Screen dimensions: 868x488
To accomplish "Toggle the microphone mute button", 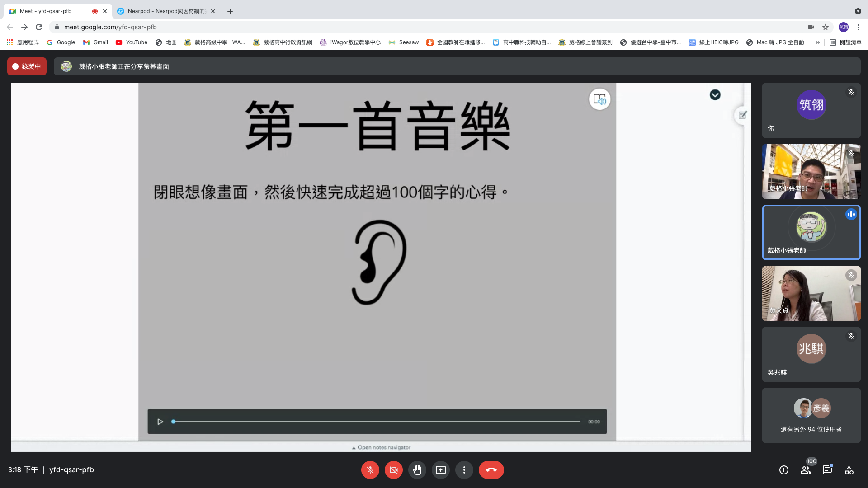I will [370, 470].
